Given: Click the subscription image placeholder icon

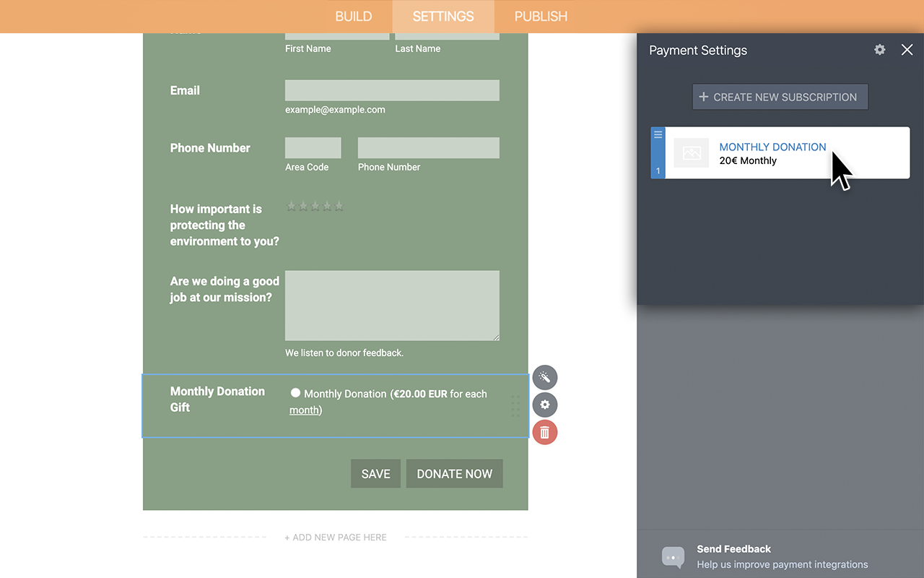Looking at the screenshot, I should pyautogui.click(x=691, y=152).
